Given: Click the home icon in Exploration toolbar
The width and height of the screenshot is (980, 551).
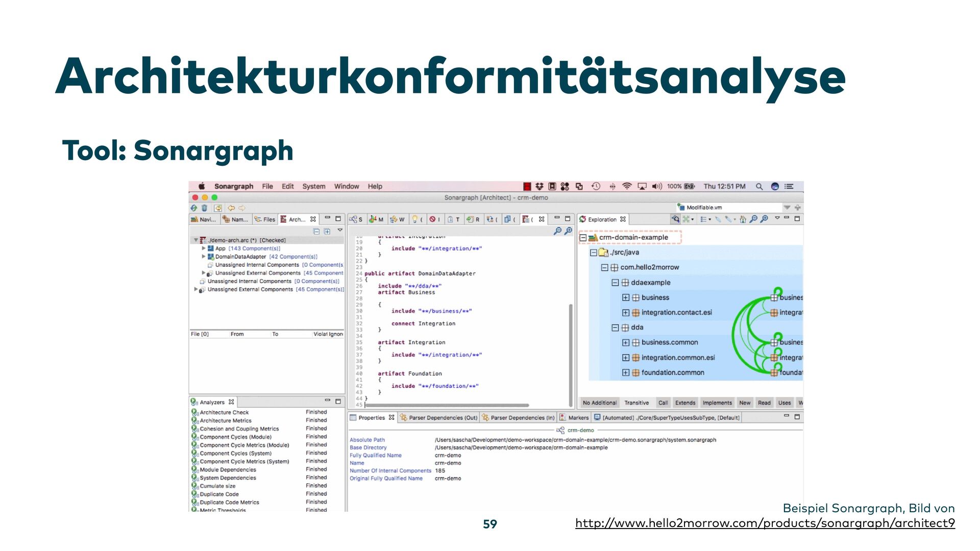Looking at the screenshot, I should [743, 219].
